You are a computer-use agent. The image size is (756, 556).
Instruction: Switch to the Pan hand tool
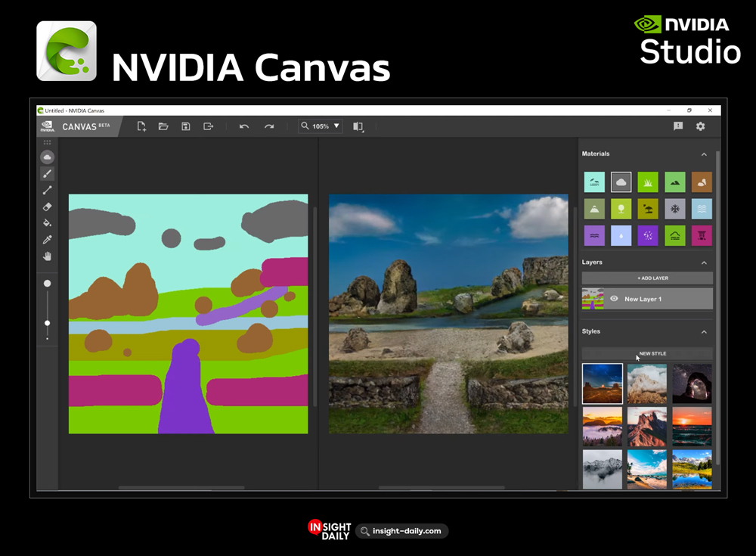pyautogui.click(x=47, y=256)
